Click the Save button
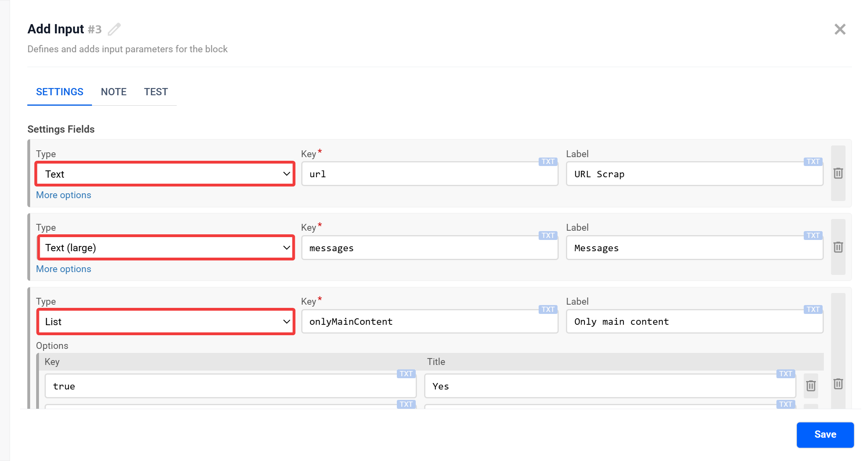Screen dimensions: 868x461 [825, 434]
